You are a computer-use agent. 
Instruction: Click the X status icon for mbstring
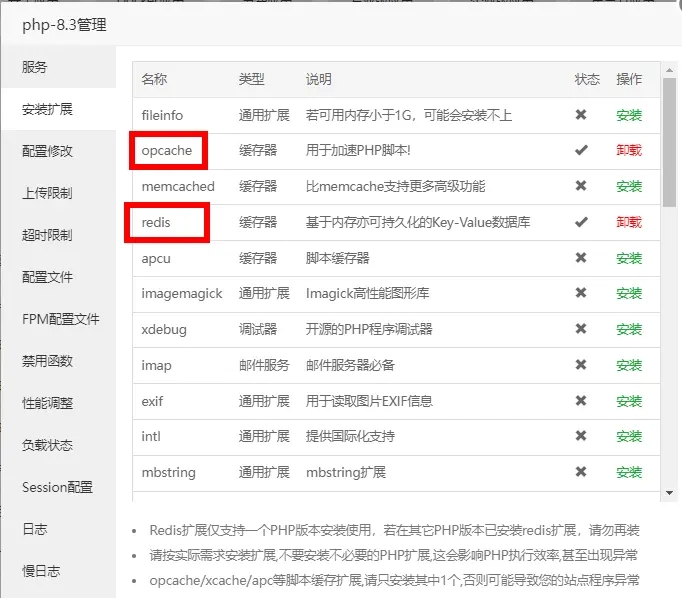pos(581,471)
